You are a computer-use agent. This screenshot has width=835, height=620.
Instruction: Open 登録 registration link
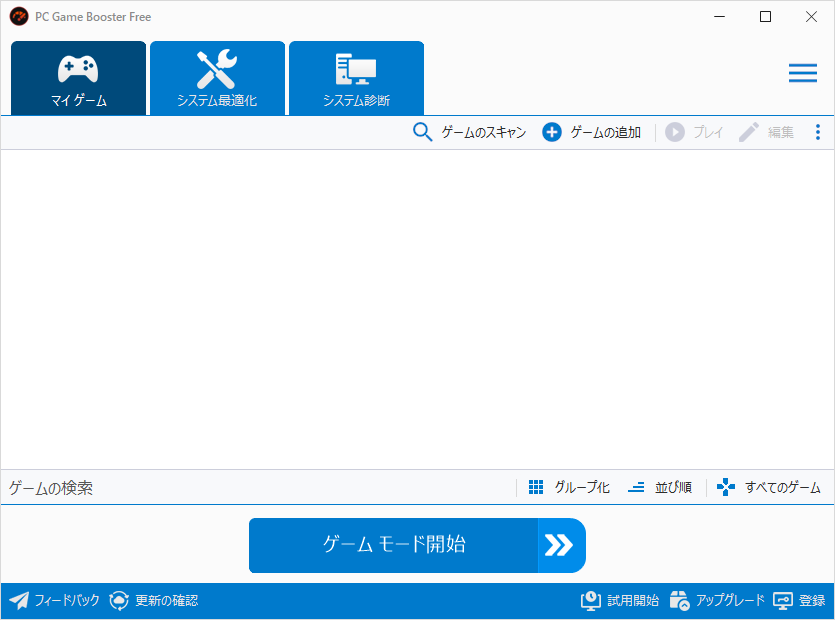click(783, 601)
